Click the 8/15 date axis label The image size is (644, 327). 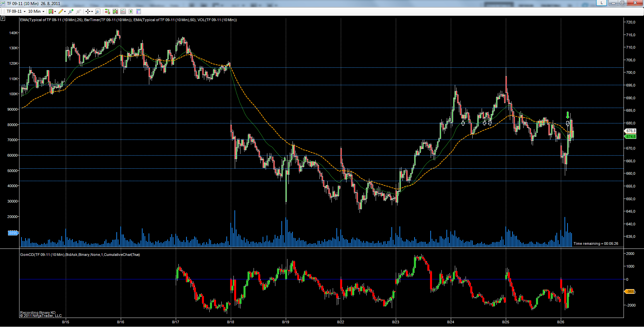[66, 322]
